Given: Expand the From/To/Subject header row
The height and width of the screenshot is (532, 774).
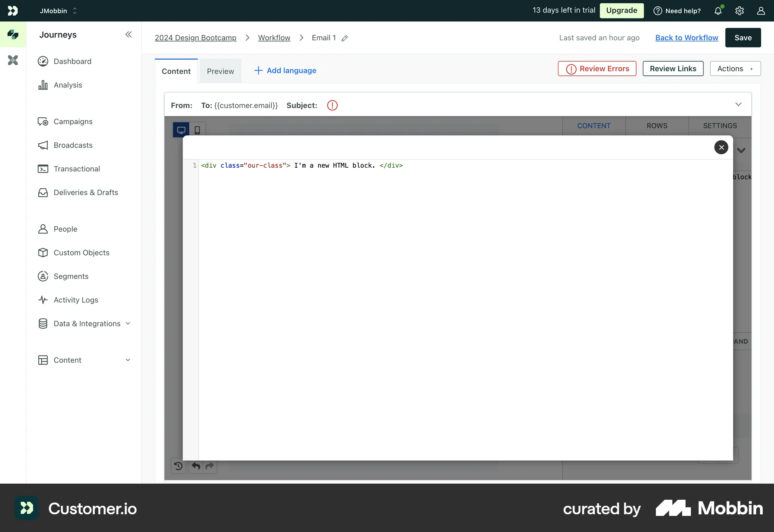Looking at the screenshot, I should 739,104.
